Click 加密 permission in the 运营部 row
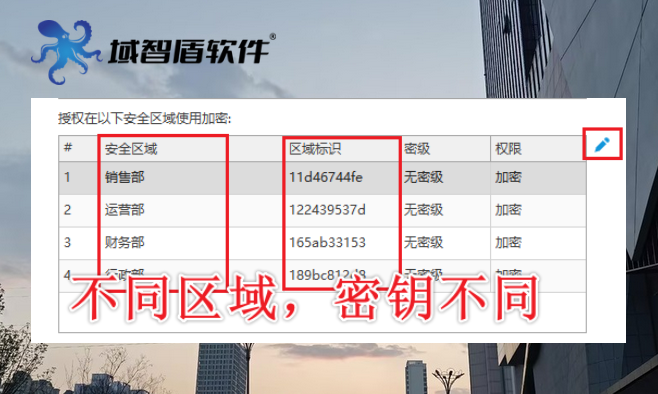 [x=508, y=210]
